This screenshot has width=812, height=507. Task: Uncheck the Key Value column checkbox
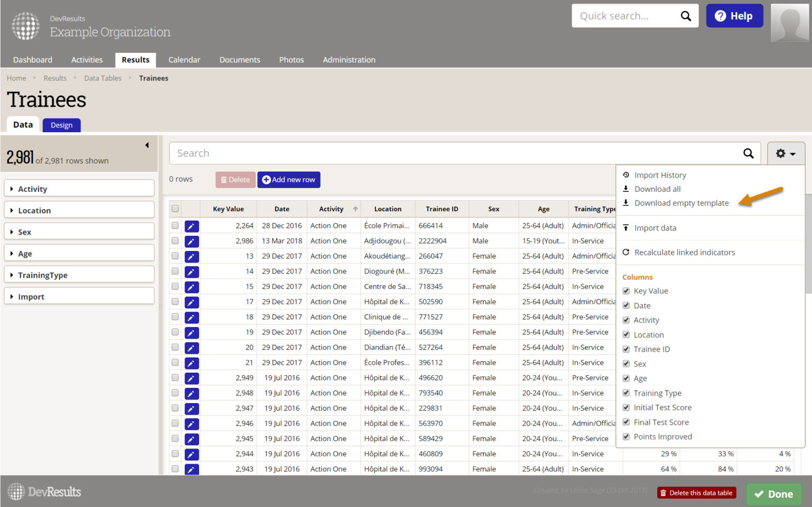(626, 291)
